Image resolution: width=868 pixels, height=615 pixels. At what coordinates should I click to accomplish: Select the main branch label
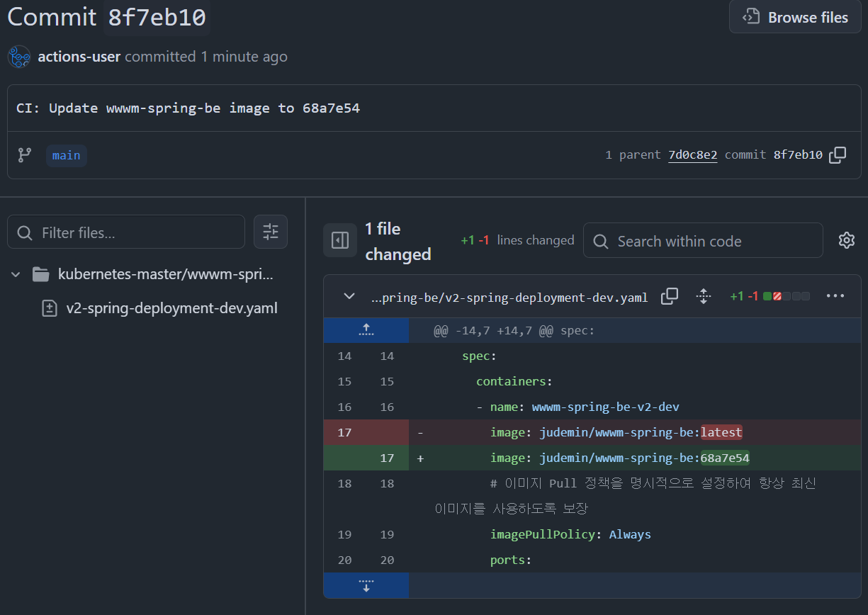[67, 155]
